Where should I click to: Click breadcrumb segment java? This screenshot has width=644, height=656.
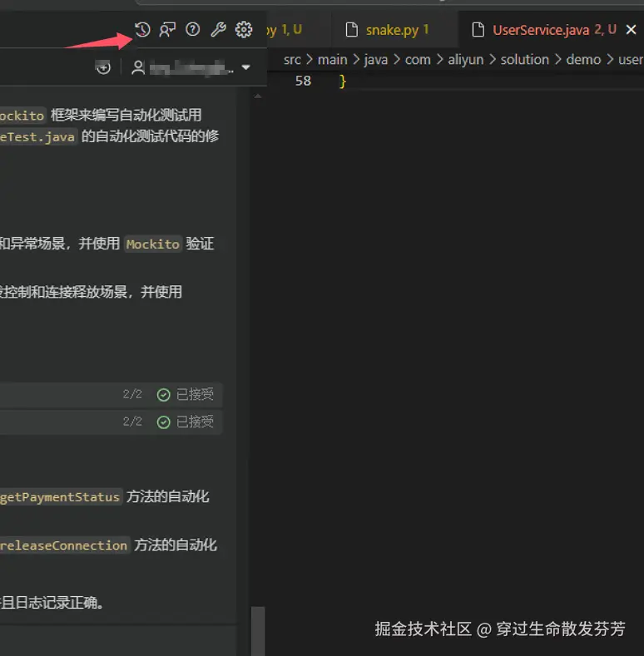tap(376, 60)
